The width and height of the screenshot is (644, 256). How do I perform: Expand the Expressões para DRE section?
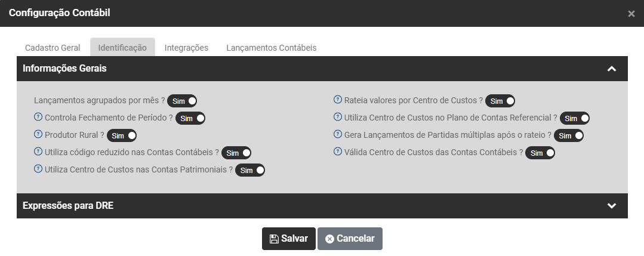(611, 206)
